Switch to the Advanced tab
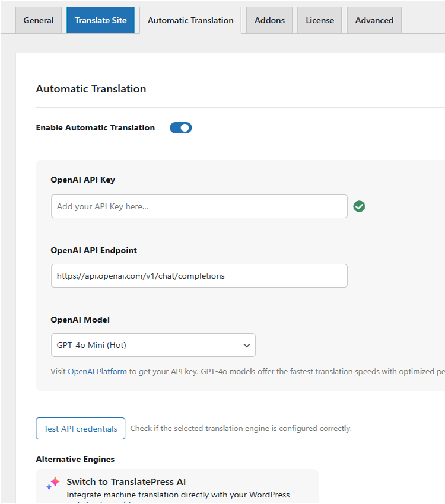The width and height of the screenshot is (445, 504). click(x=374, y=20)
